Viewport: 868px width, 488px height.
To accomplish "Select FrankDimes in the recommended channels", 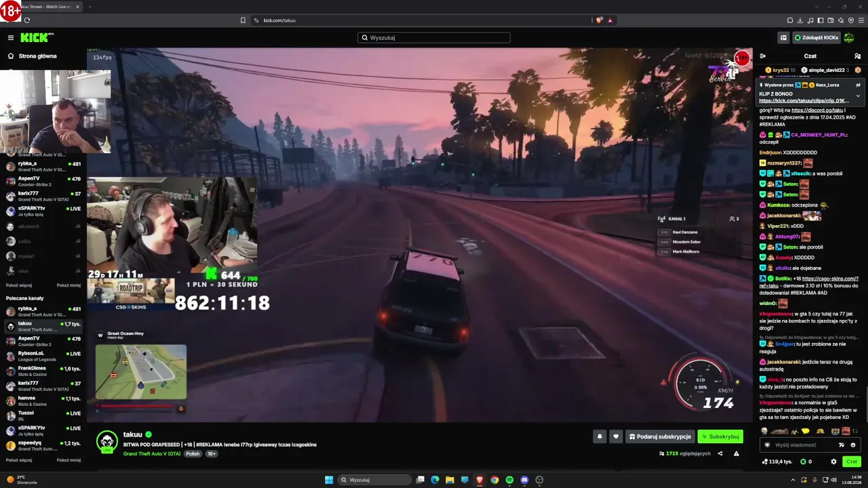I will point(43,371).
